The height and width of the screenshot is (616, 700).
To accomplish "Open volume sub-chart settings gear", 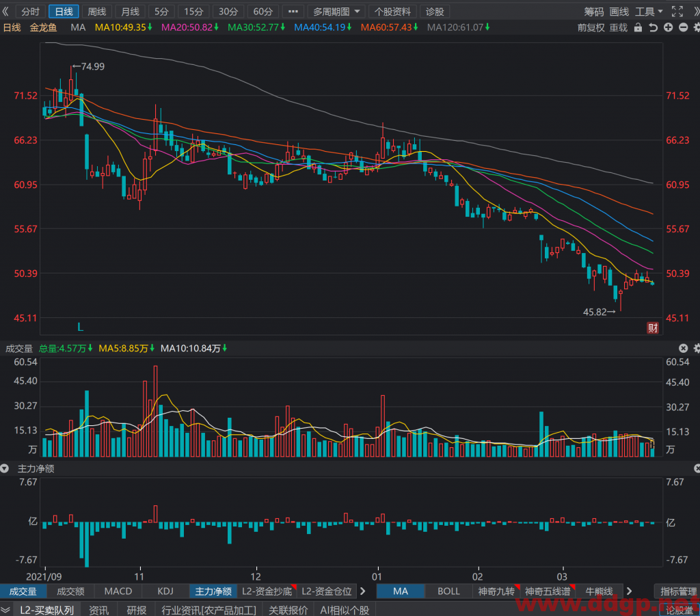I will tap(697, 348).
